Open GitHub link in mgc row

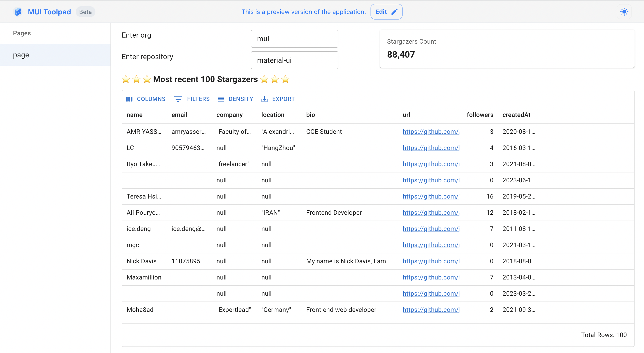(x=431, y=245)
